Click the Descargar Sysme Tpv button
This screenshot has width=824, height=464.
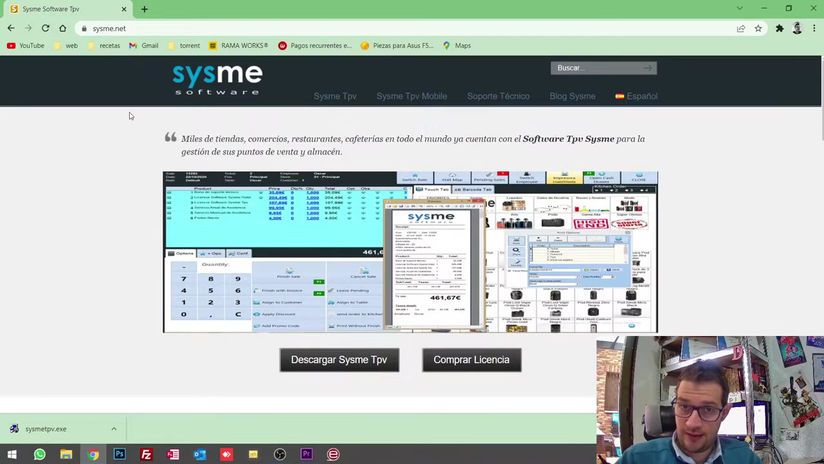[339, 360]
